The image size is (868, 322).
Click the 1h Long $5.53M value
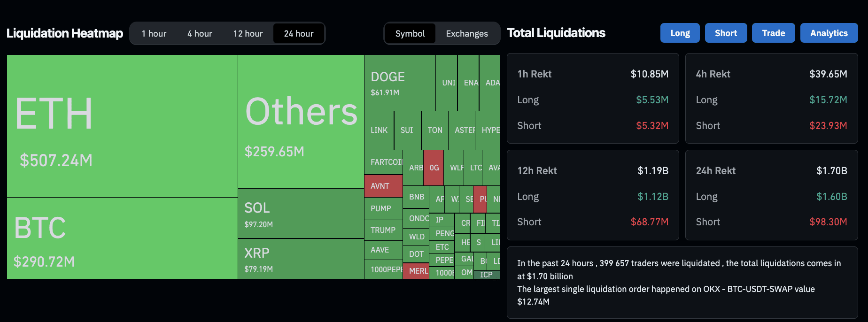pos(652,100)
